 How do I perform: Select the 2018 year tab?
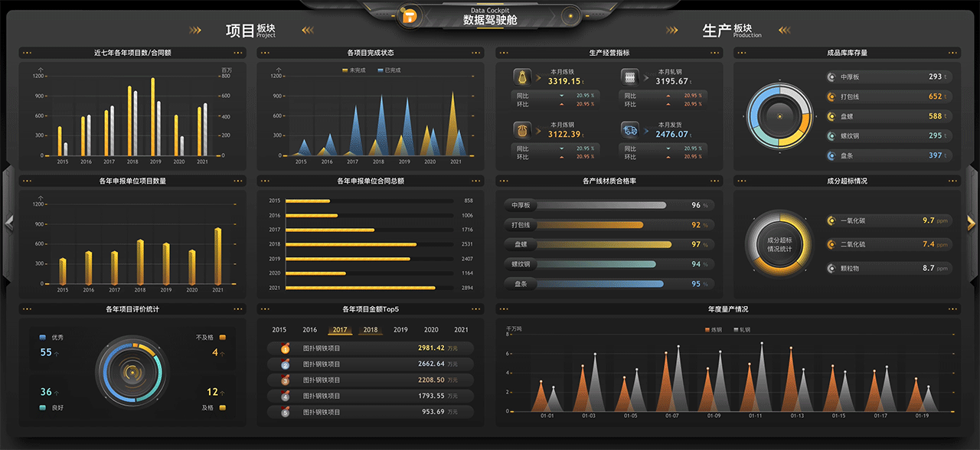tap(371, 330)
